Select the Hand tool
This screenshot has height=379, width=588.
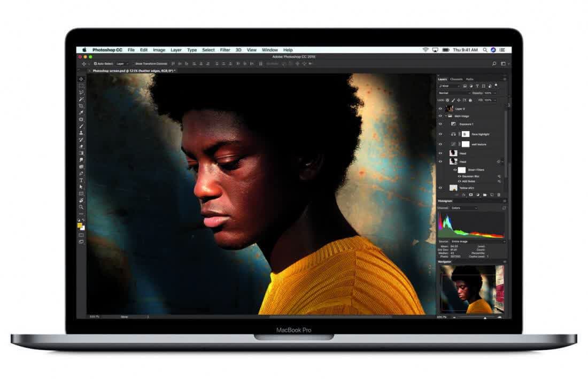point(81,200)
